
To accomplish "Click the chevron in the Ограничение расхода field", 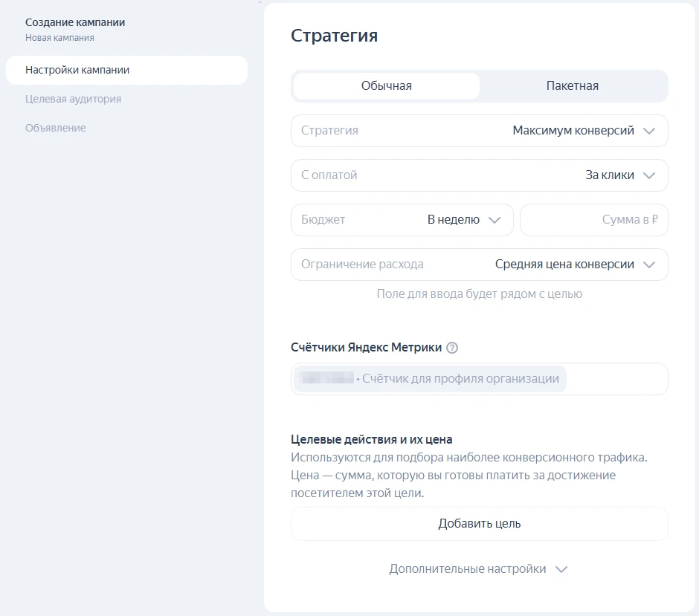I will (648, 265).
